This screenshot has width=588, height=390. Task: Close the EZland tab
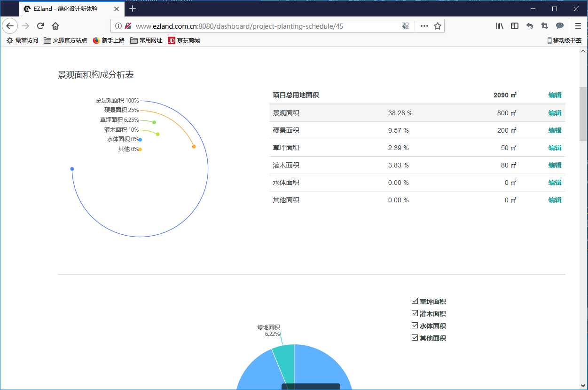[x=117, y=9]
